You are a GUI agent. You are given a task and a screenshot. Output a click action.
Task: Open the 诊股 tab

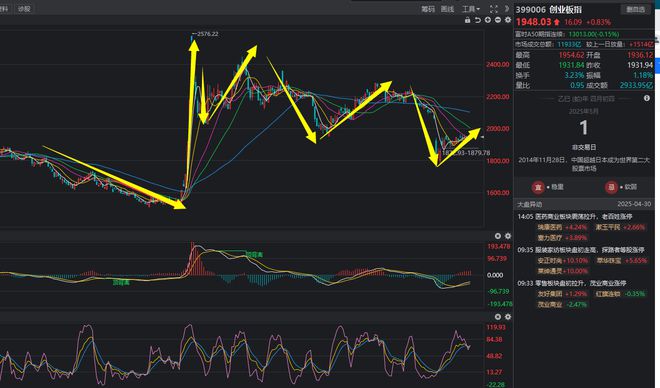tap(24, 9)
